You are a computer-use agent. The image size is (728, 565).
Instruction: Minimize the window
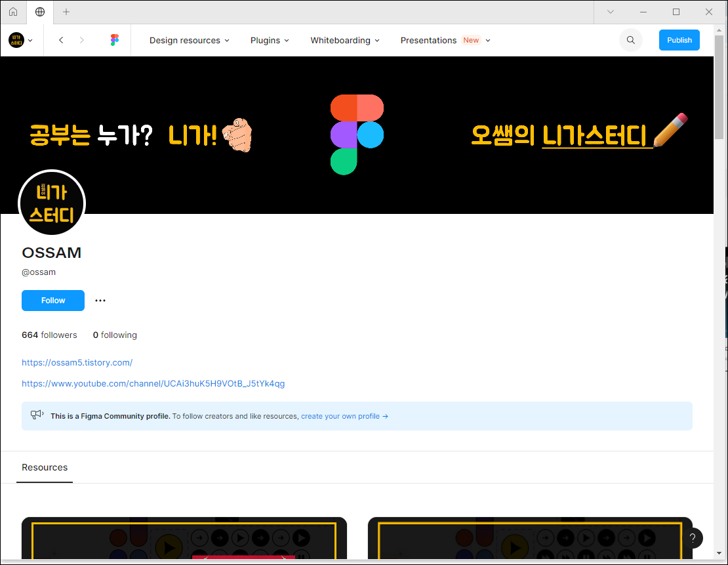[643, 12]
